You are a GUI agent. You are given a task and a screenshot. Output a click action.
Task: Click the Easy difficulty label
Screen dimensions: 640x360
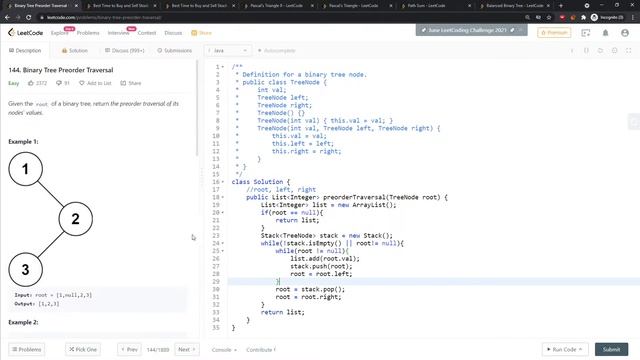click(13, 83)
